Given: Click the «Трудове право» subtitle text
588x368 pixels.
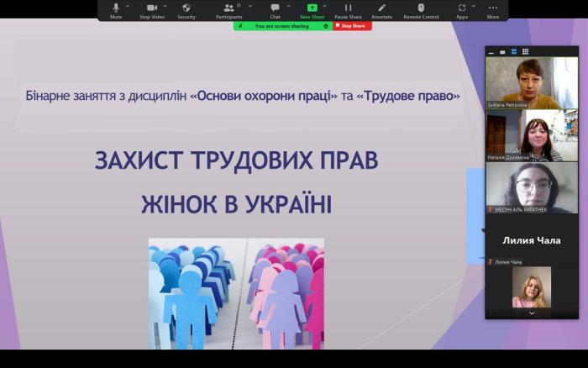Looking at the screenshot, I should [x=408, y=96].
